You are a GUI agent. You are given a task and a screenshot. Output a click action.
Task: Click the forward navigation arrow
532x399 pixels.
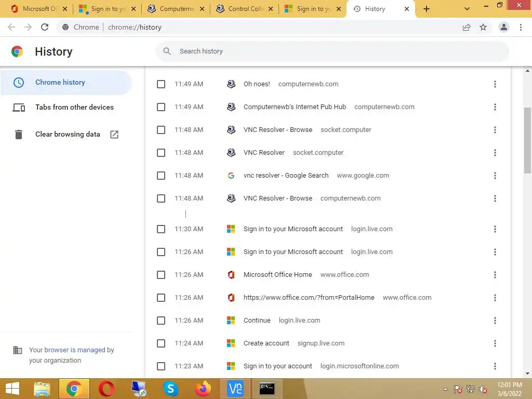pyautogui.click(x=28, y=27)
